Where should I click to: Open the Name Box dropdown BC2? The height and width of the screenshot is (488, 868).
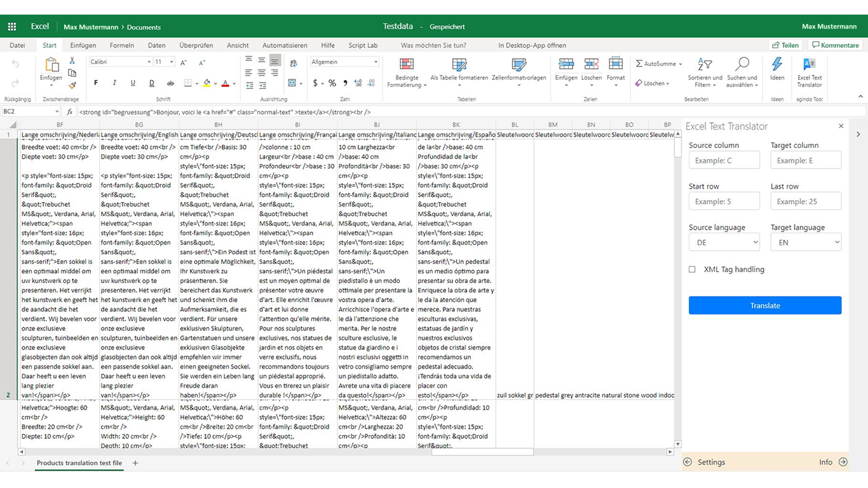[x=57, y=112]
